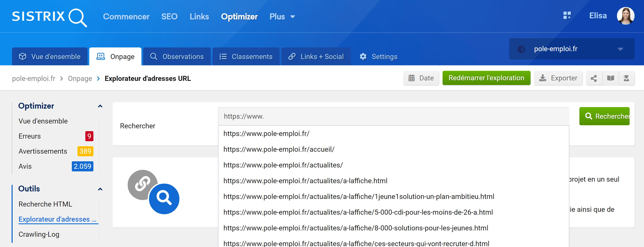644x247 pixels.
Task: Choose the 5-000-cdi-pour-les-moins-de-26-a.html suggestion
Action: click(393, 212)
